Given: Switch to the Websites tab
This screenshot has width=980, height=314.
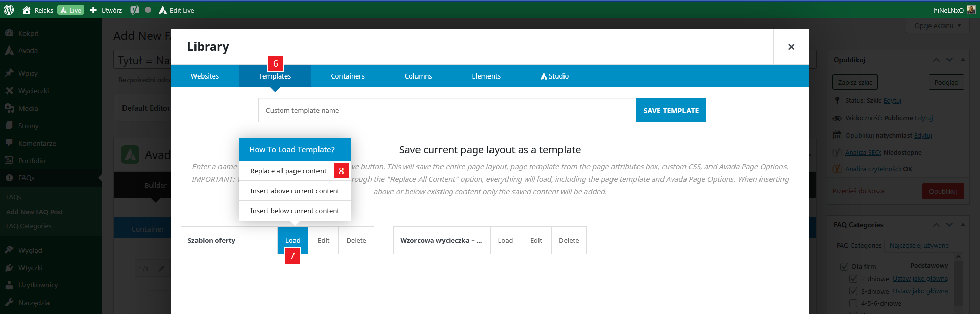Looking at the screenshot, I should coord(205,76).
